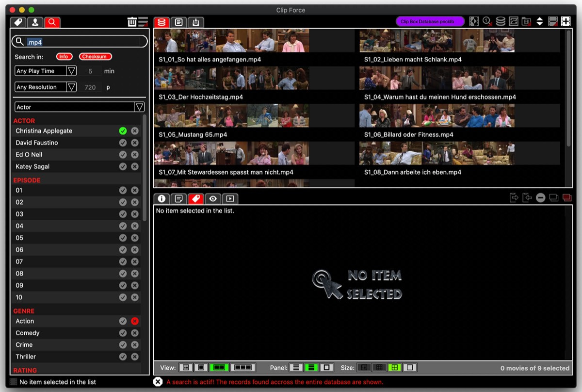The width and height of the screenshot is (582, 392).
Task: Select S1_02_Lieben macht Schlank.mp4 thumbnail strip
Action: click(x=437, y=41)
